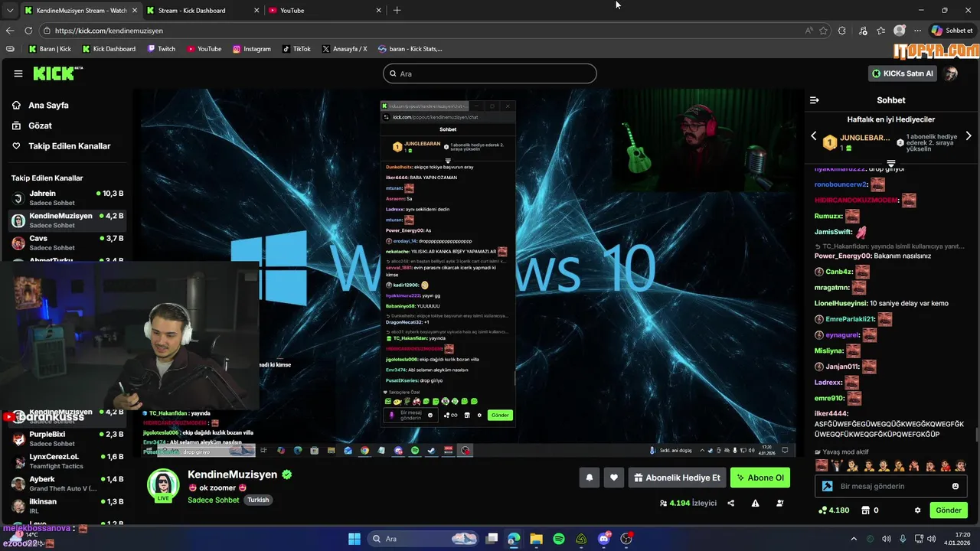Open the Instagram bookmark
Viewport: 980px width, 551px height.
[251, 49]
